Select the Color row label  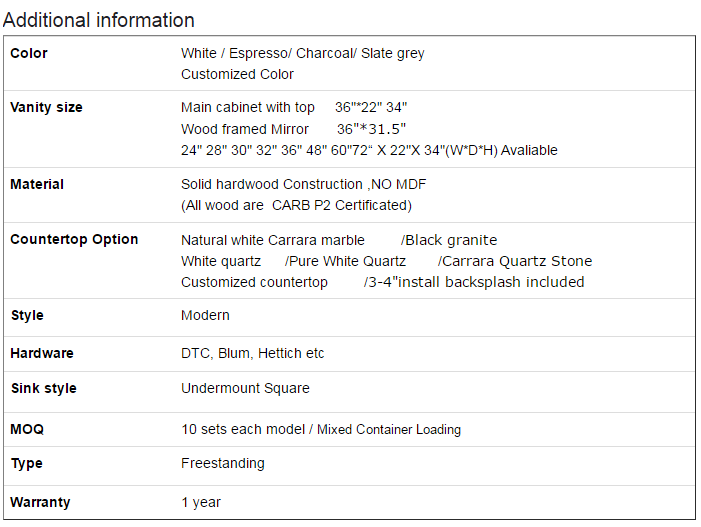coord(29,53)
